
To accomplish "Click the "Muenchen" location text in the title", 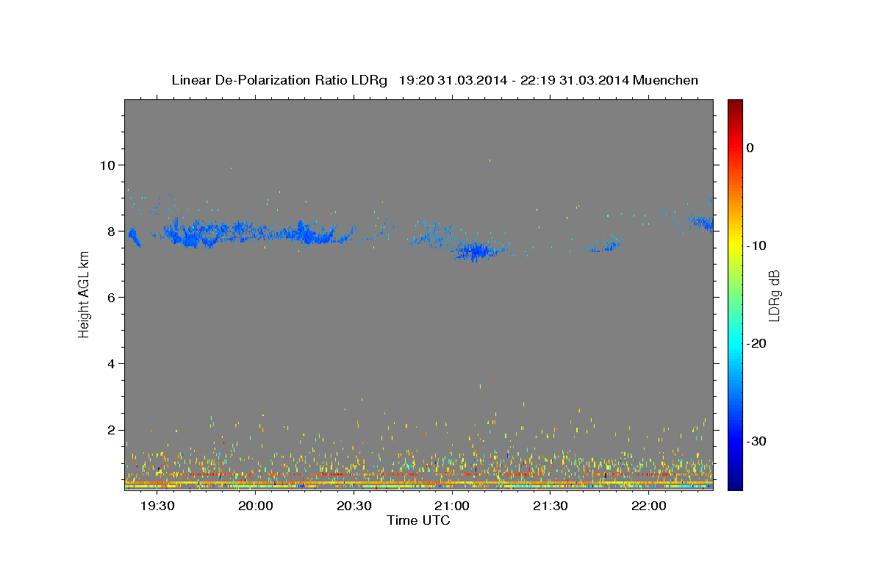I will pyautogui.click(x=665, y=80).
